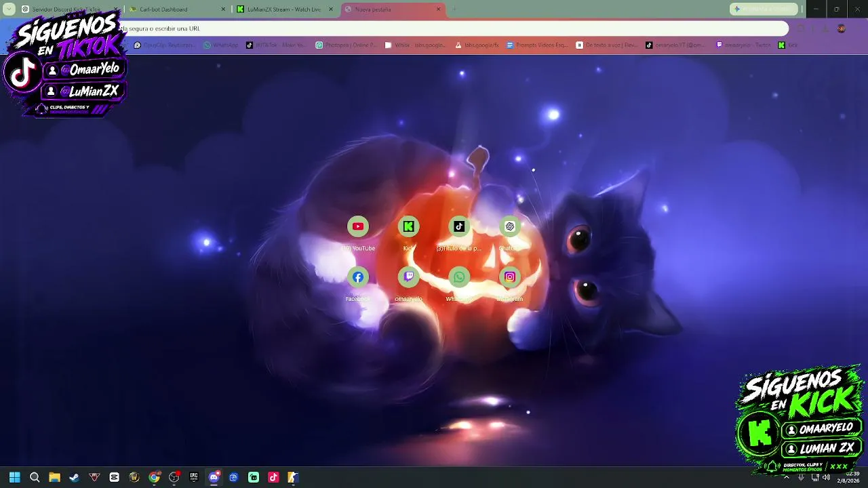
Task: Open the Kick bookmark in bookmarks bar
Action: [x=788, y=45]
